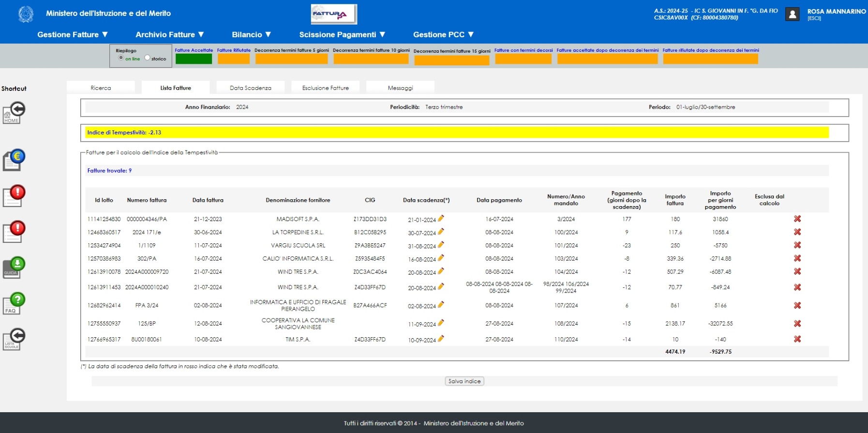This screenshot has width=868, height=433.
Task: Open the euro document shortcut icon
Action: (x=14, y=160)
